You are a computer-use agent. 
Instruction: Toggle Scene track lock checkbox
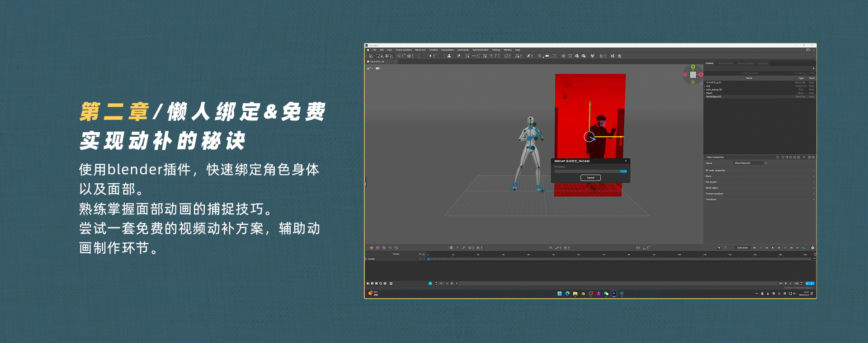tap(424, 259)
